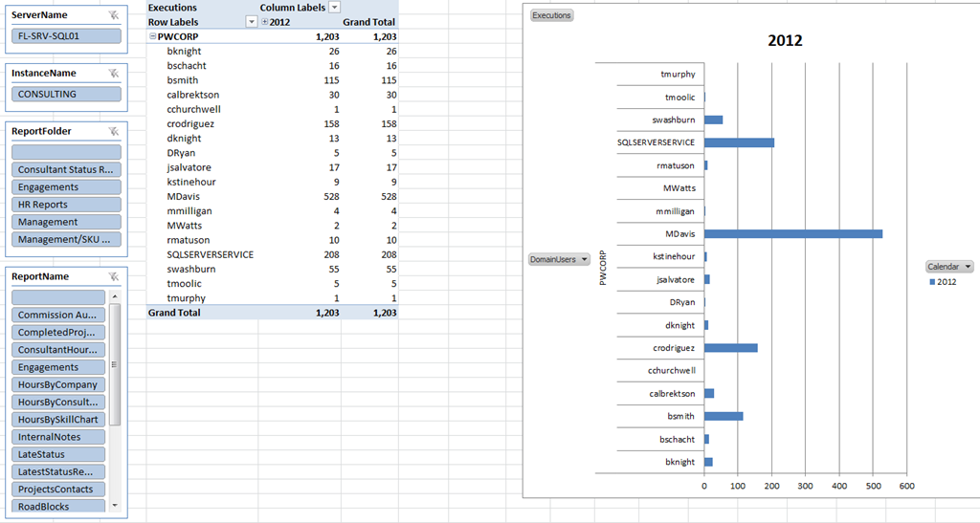Expand the 2012 column group
The height and width of the screenshot is (523, 980).
pyautogui.click(x=266, y=21)
